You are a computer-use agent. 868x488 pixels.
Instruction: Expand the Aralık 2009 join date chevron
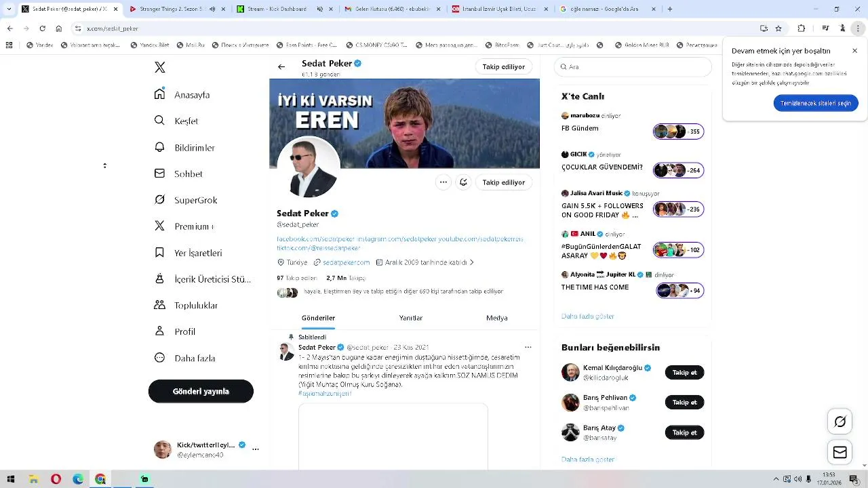(471, 262)
